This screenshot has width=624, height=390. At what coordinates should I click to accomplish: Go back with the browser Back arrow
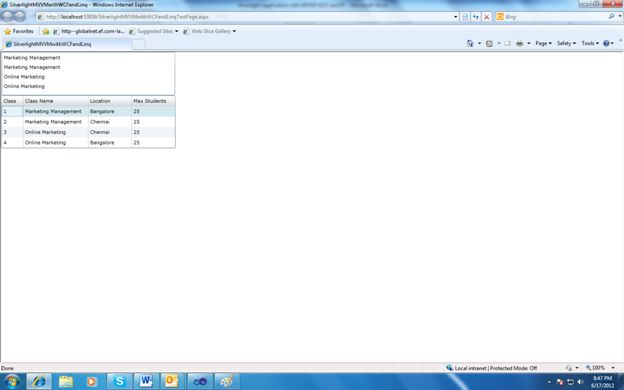7,16
